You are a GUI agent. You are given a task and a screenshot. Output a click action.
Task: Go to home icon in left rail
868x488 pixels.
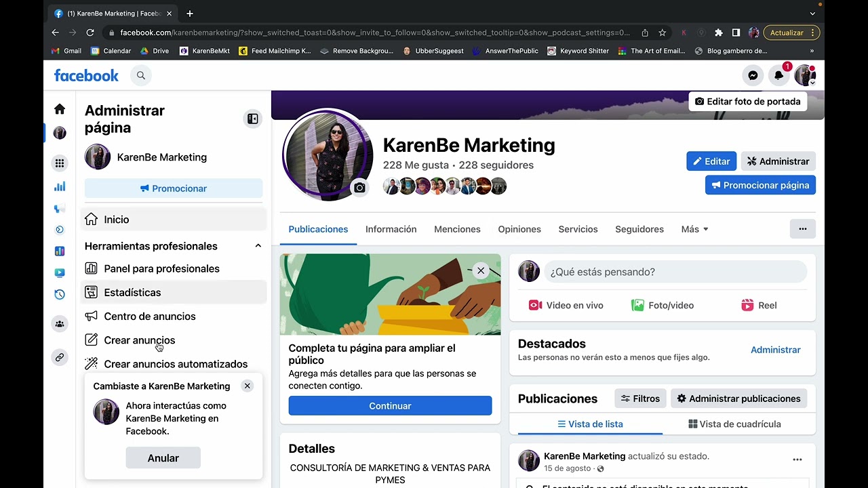pos(60,109)
